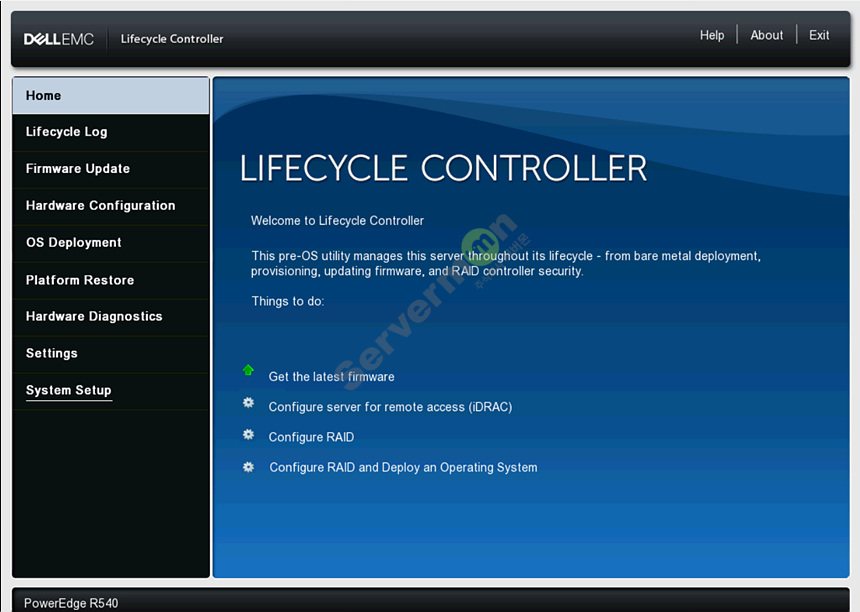860x612 pixels.
Task: Select OS Deployment from sidebar
Action: pyautogui.click(x=111, y=242)
